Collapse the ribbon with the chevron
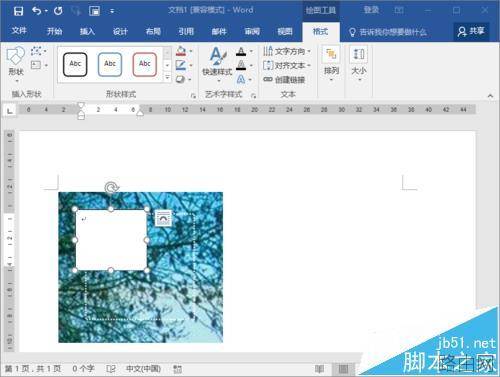This screenshot has width=500, height=377. tap(490, 96)
